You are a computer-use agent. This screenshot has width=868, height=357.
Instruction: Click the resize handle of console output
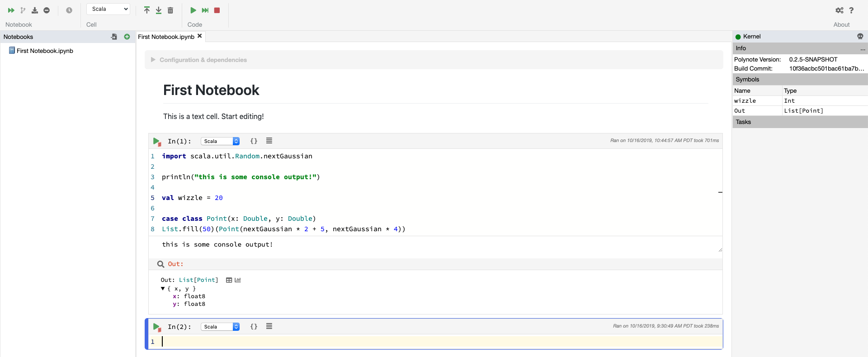pos(720,250)
